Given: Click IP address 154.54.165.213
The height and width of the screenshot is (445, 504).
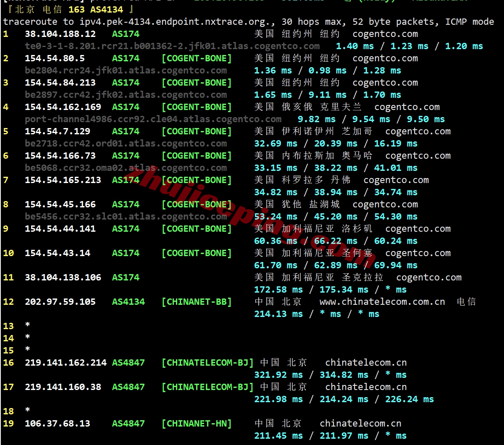Looking at the screenshot, I should click(63, 180).
